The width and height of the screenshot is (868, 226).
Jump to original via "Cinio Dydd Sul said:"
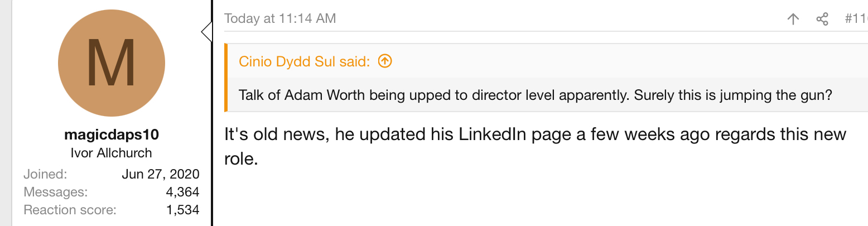[304, 61]
